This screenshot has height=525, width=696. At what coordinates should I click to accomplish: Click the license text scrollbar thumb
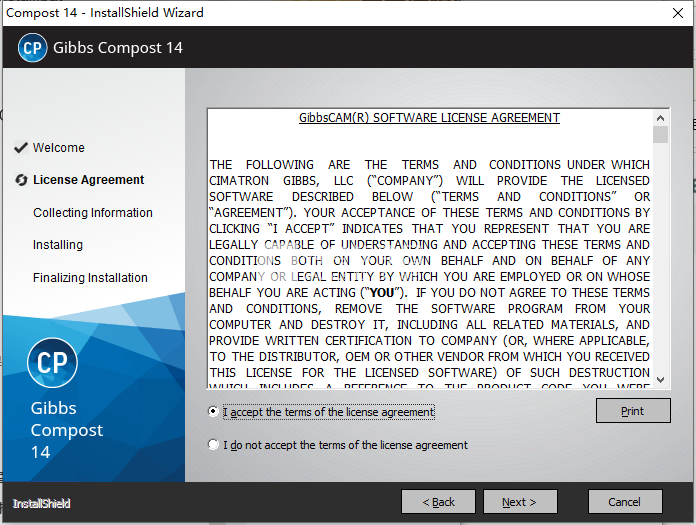click(660, 135)
